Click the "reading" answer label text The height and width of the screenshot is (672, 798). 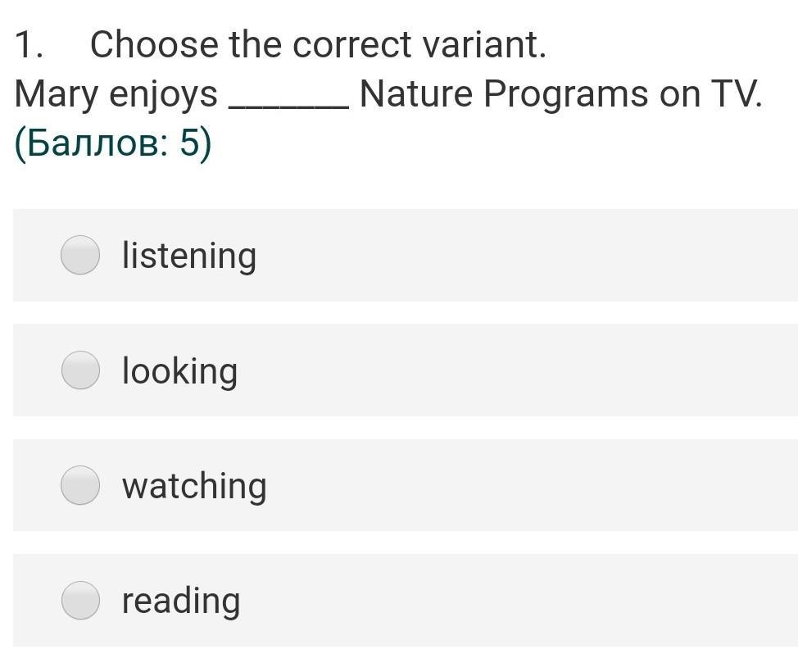click(x=181, y=600)
